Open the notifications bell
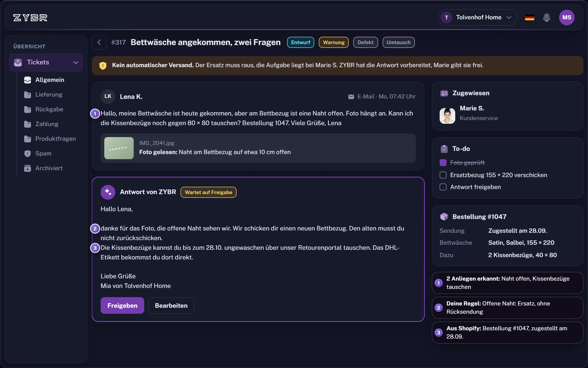This screenshot has height=368, width=588. (546, 17)
